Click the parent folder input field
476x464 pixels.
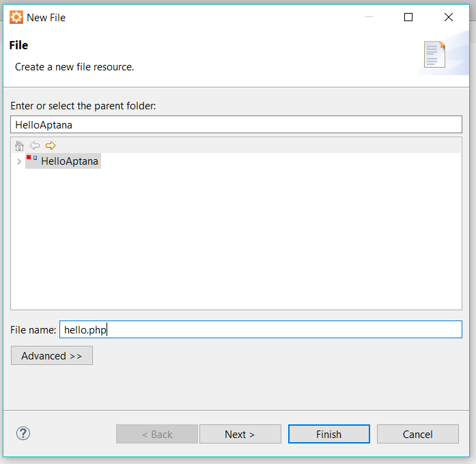(236, 124)
